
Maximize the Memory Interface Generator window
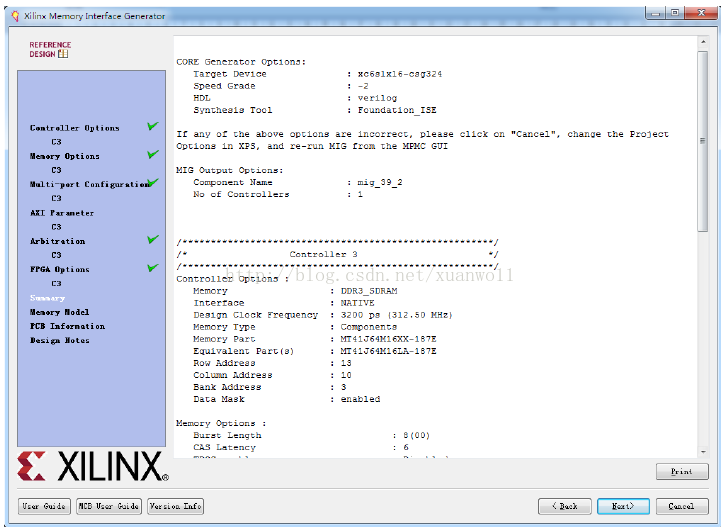(675, 13)
